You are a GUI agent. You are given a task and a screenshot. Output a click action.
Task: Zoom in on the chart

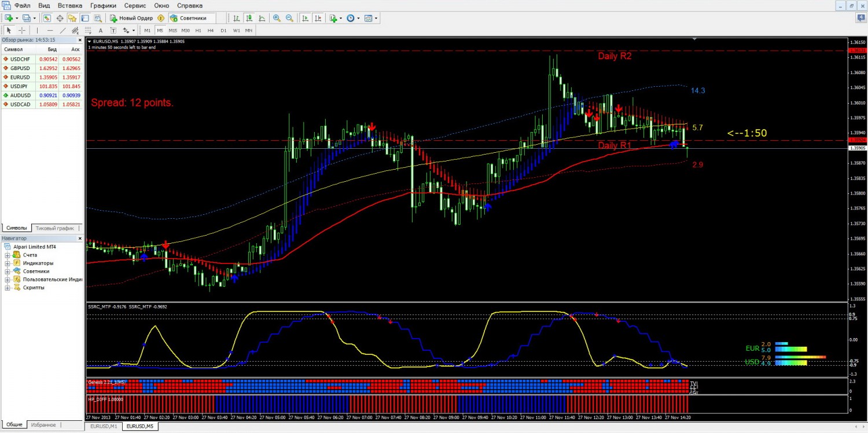tap(277, 18)
